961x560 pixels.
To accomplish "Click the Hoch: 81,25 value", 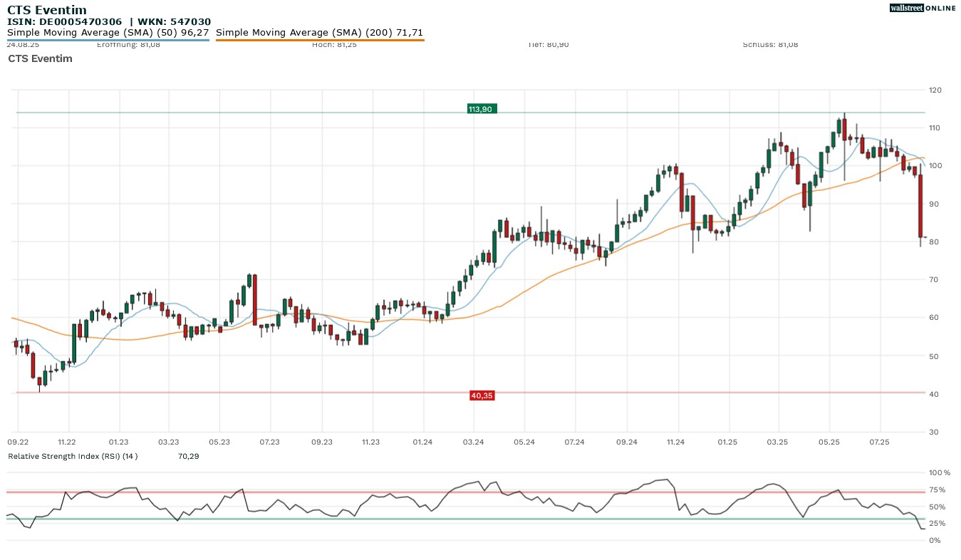I will click(334, 45).
